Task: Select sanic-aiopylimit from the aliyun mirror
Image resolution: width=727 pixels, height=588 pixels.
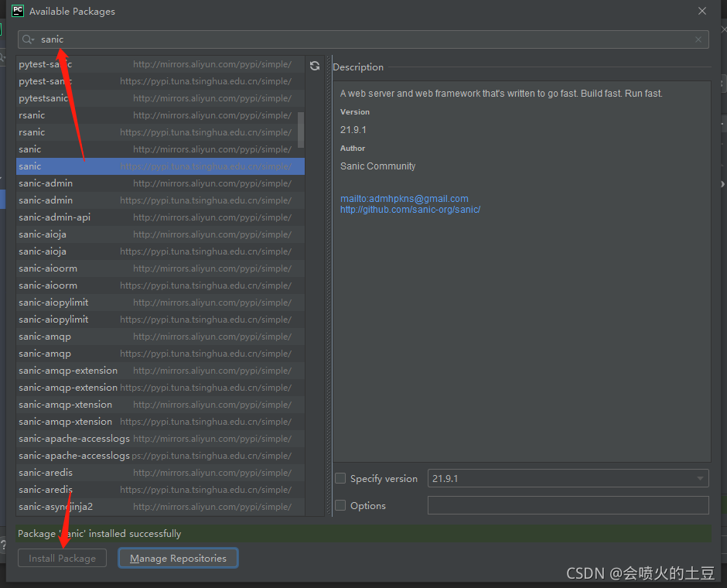Action: pos(160,303)
